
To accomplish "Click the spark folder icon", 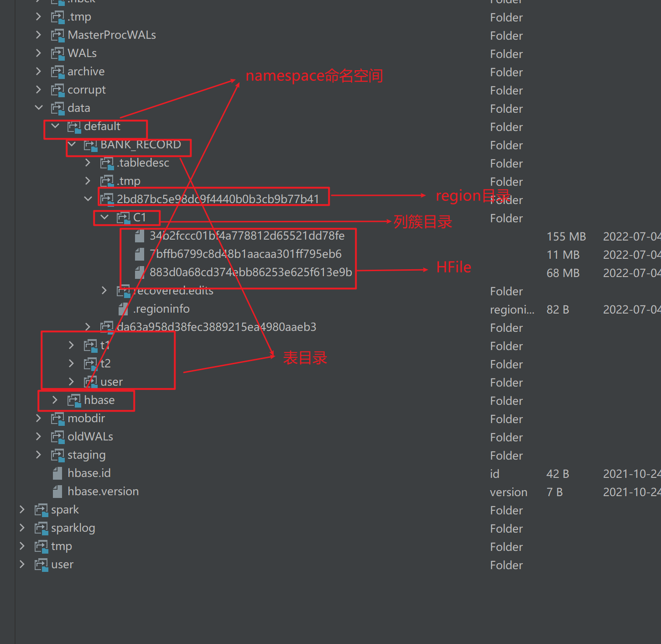I will point(41,510).
